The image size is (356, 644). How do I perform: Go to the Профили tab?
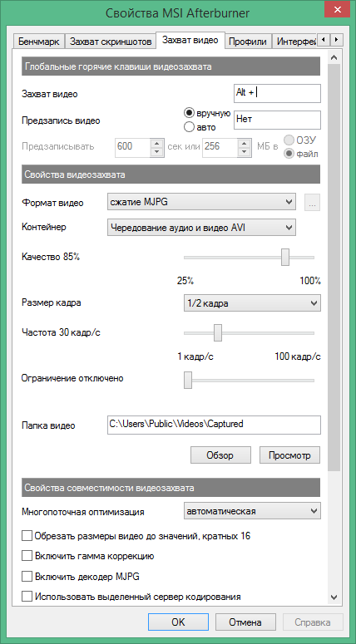tap(248, 42)
